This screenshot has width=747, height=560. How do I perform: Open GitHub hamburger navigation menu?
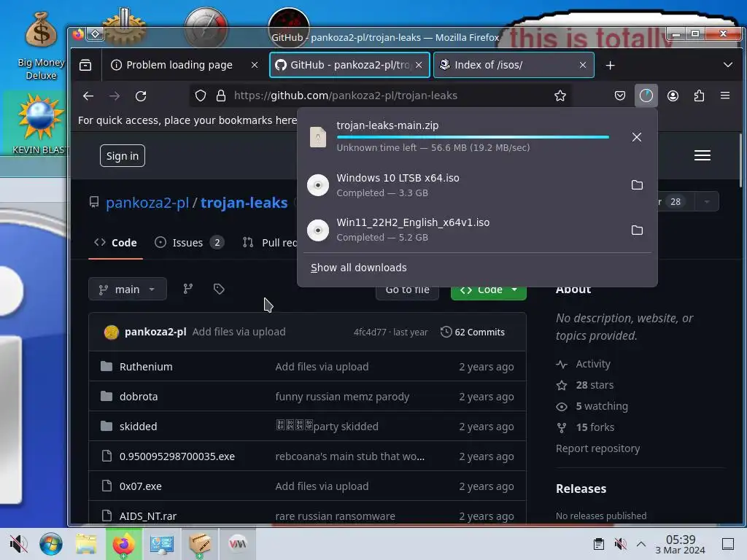pyautogui.click(x=703, y=156)
